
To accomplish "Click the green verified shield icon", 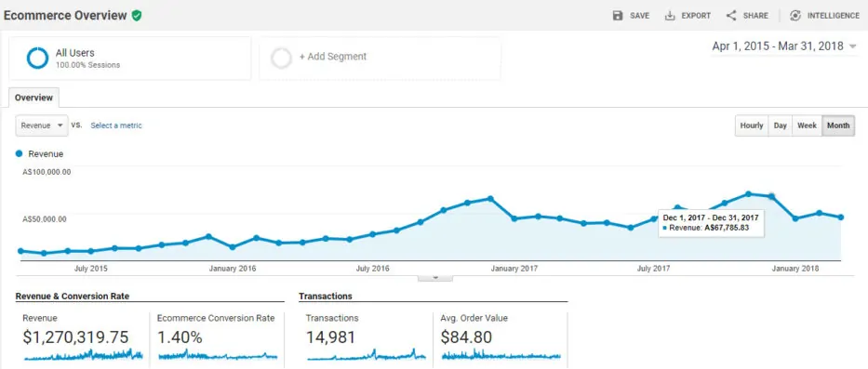I will 137,16.
